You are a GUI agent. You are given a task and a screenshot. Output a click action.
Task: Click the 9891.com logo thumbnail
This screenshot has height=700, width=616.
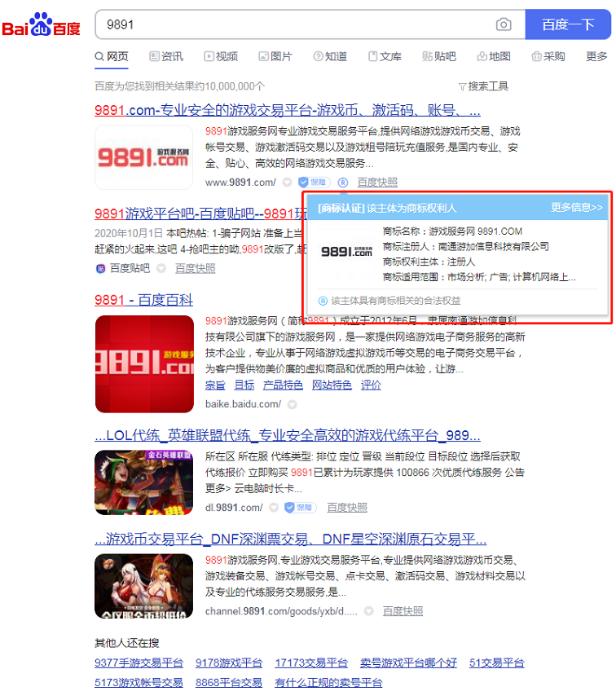click(x=143, y=157)
